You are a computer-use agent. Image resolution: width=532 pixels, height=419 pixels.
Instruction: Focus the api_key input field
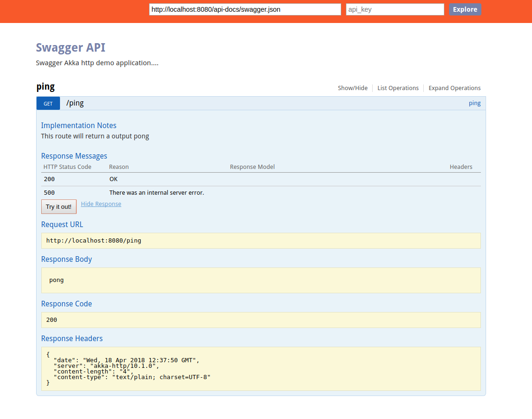tap(395, 9)
